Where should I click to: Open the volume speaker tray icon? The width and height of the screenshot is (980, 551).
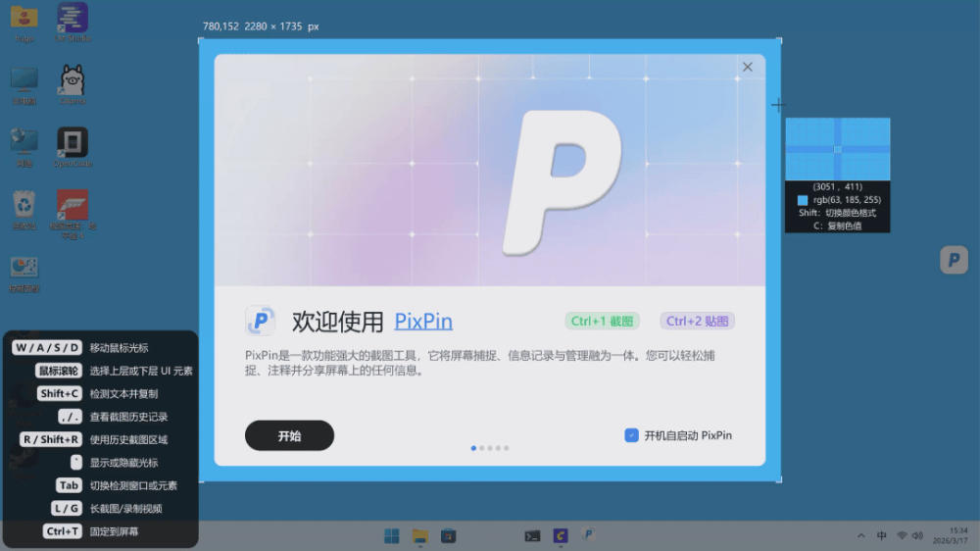point(917,536)
